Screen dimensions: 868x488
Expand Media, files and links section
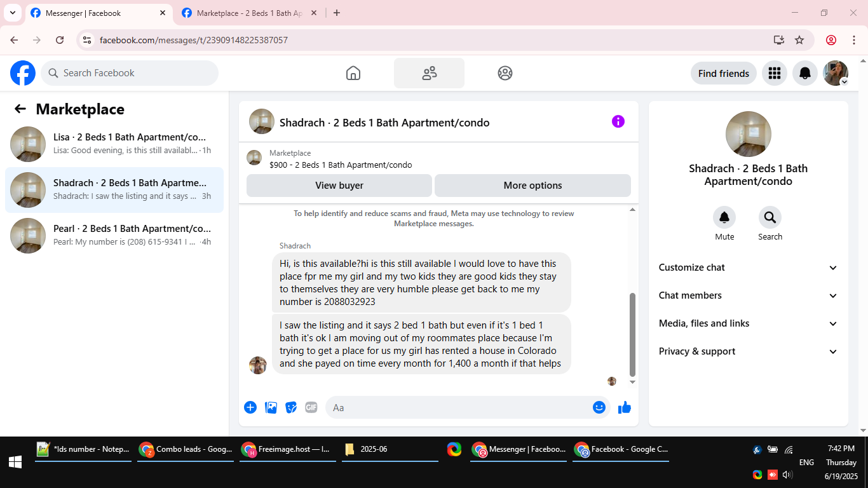pyautogui.click(x=749, y=323)
